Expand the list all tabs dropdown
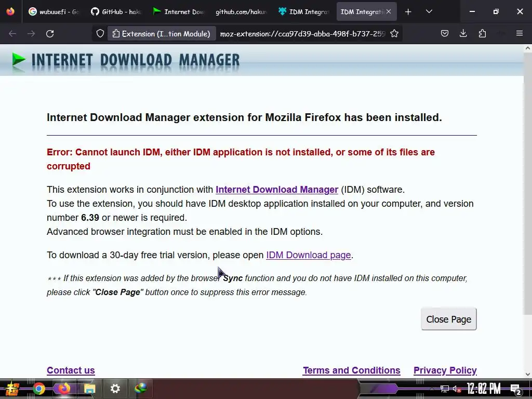The height and width of the screenshot is (399, 532). tap(429, 11)
